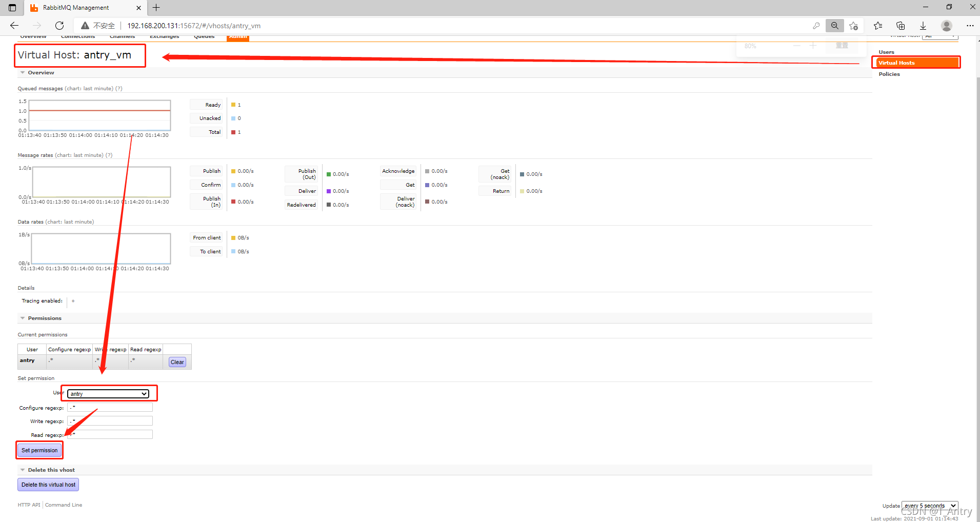
Task: Open the favorites list
Action: point(878,26)
